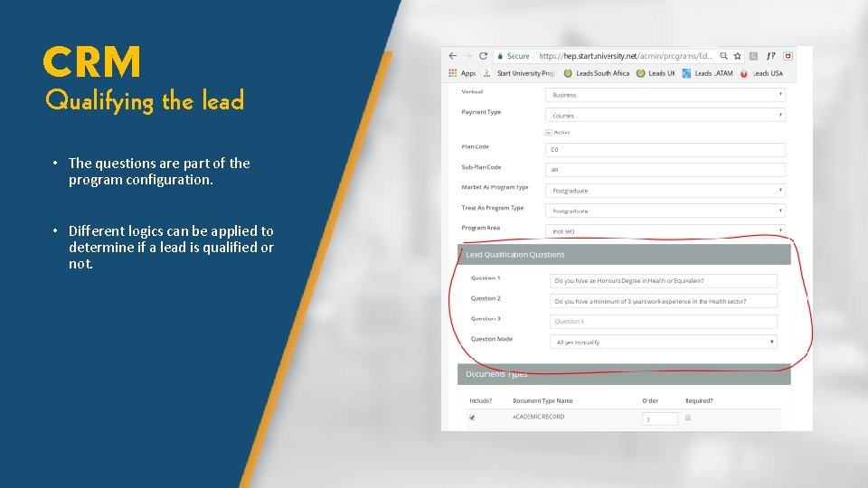Click the browser address bar URL

pyautogui.click(x=626, y=56)
